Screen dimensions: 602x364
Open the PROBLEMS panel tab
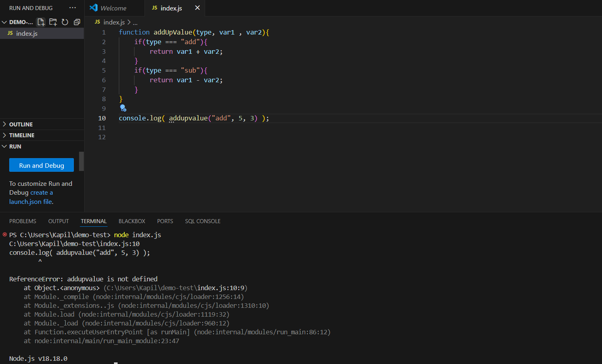(23, 221)
